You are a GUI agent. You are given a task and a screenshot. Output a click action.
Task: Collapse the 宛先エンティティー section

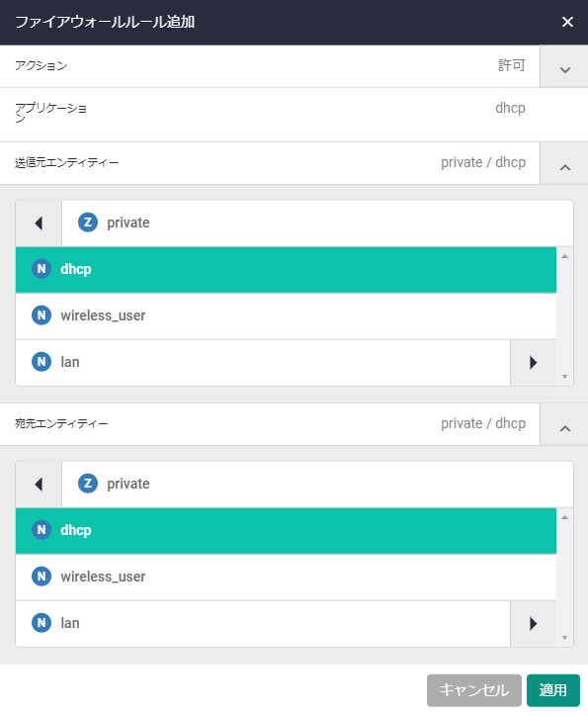[564, 424]
